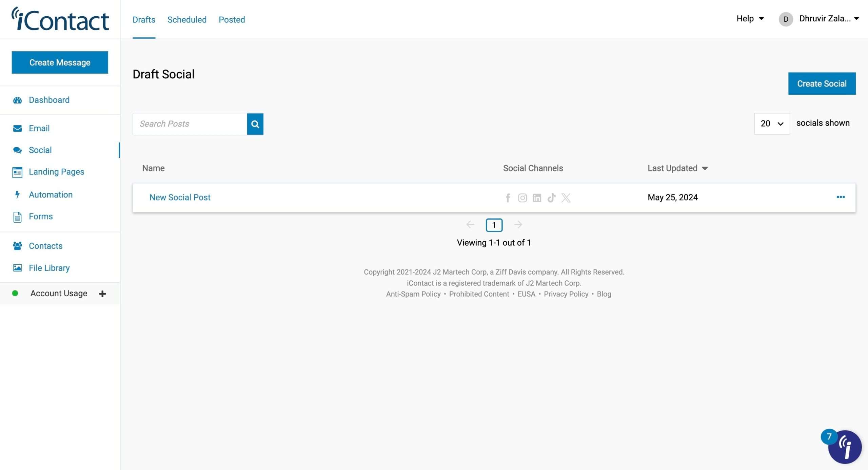Switch to the Posted tab
This screenshot has height=470, width=868.
[232, 20]
